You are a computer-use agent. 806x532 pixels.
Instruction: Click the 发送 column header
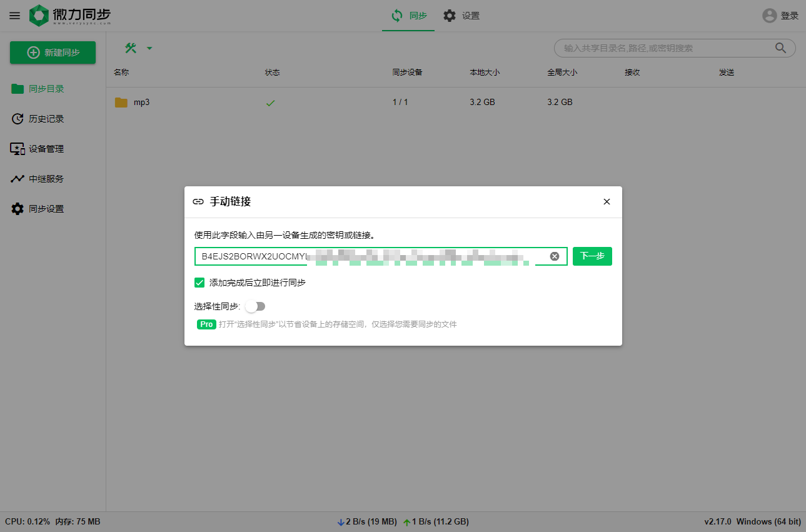(x=727, y=73)
